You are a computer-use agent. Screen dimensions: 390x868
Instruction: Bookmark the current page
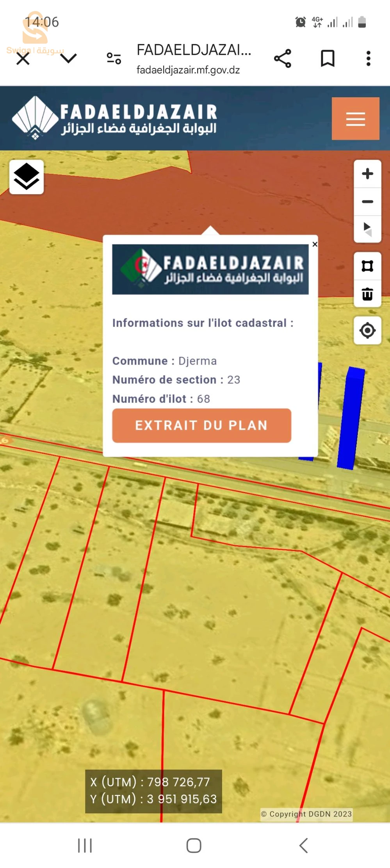(x=327, y=59)
